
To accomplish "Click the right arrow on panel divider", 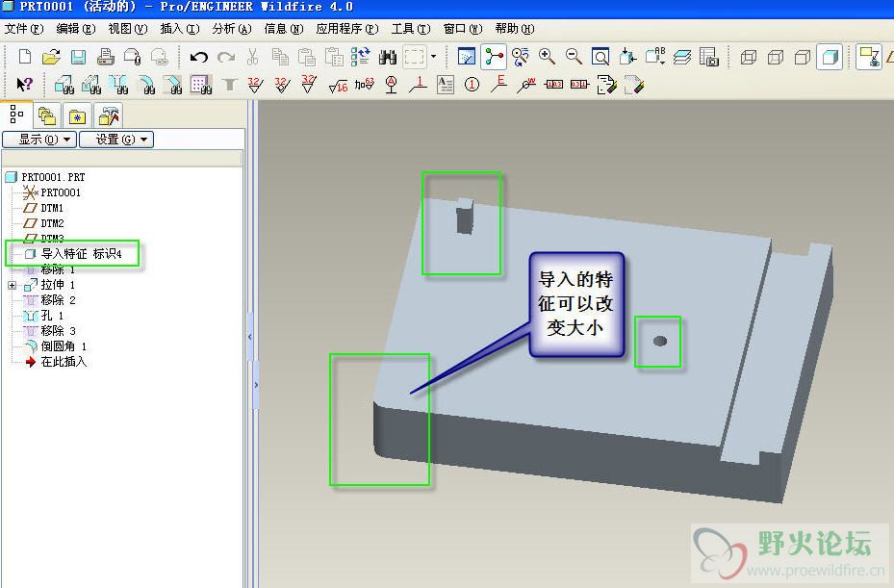I will [x=256, y=385].
